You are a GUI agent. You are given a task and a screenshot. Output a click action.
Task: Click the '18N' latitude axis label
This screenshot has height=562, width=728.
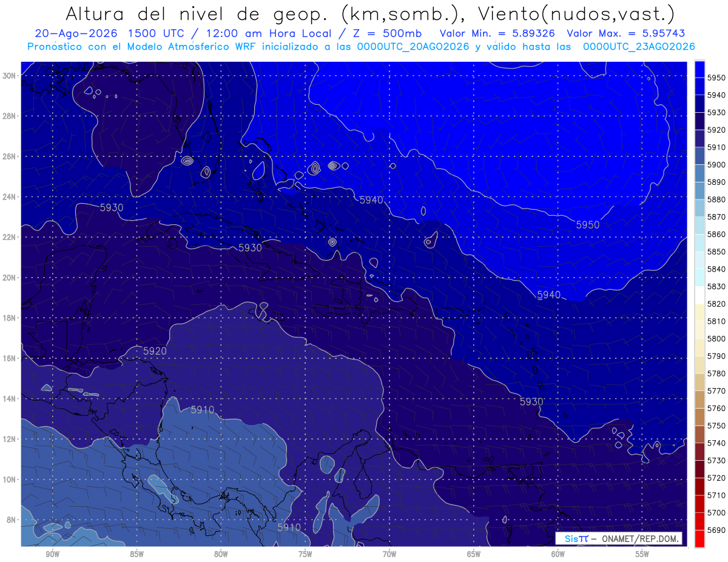[x=10, y=318]
